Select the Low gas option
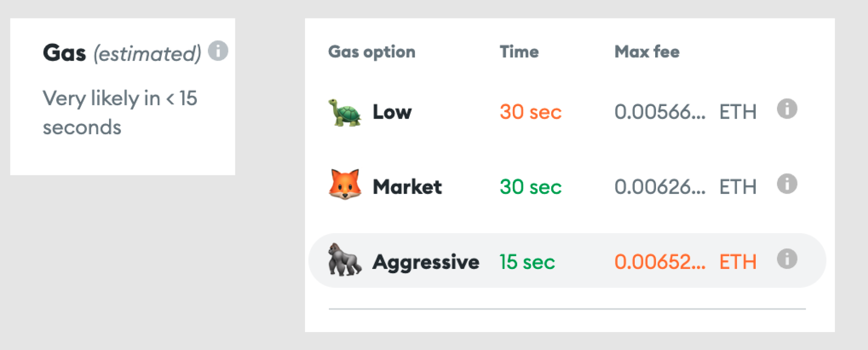This screenshot has width=868, height=350. coord(391,112)
